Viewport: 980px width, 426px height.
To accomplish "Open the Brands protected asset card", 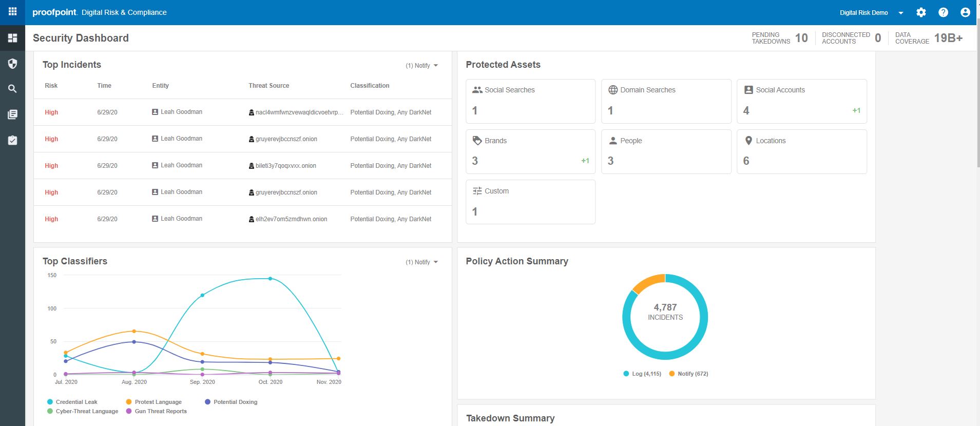I will (530, 151).
